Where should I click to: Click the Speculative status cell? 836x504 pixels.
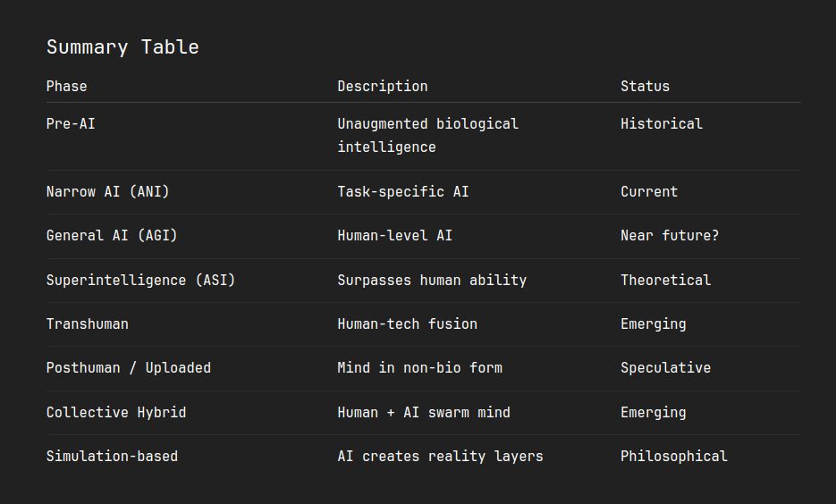pyautogui.click(x=665, y=367)
